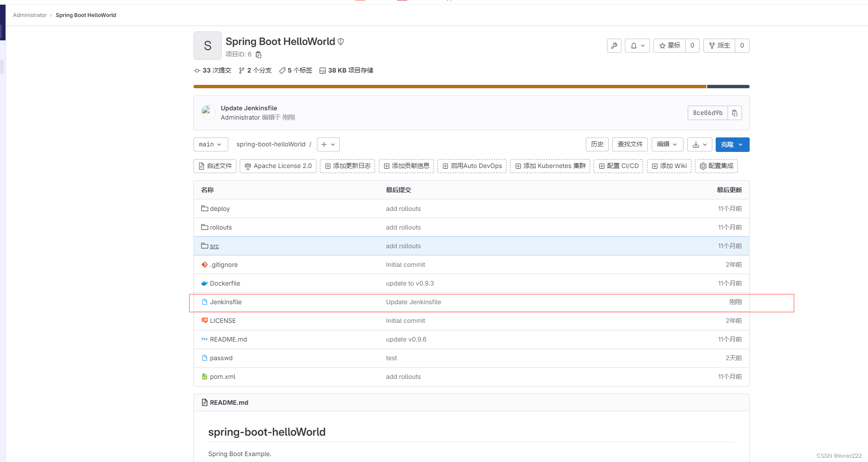Image resolution: width=868 pixels, height=462 pixels.
Task: Click the deploy folder icon
Action: coord(204,208)
